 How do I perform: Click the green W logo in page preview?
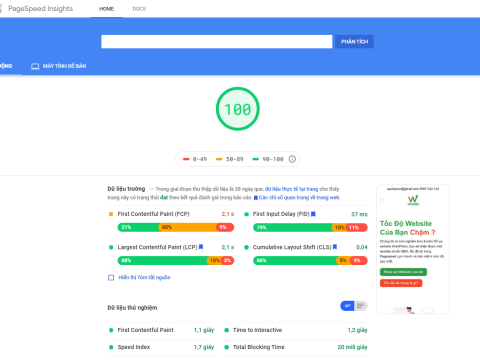coord(413,200)
